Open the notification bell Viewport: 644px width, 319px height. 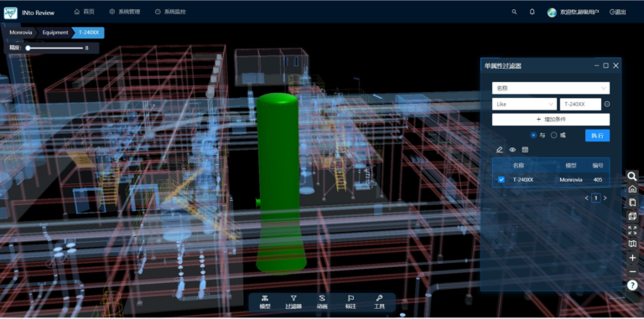(x=532, y=12)
